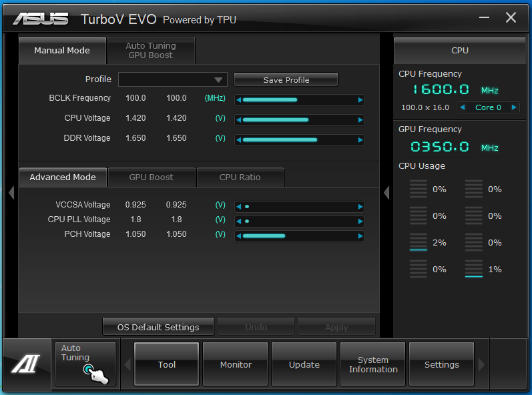The width and height of the screenshot is (532, 395).
Task: Select next core with right arrow
Action: click(x=514, y=107)
